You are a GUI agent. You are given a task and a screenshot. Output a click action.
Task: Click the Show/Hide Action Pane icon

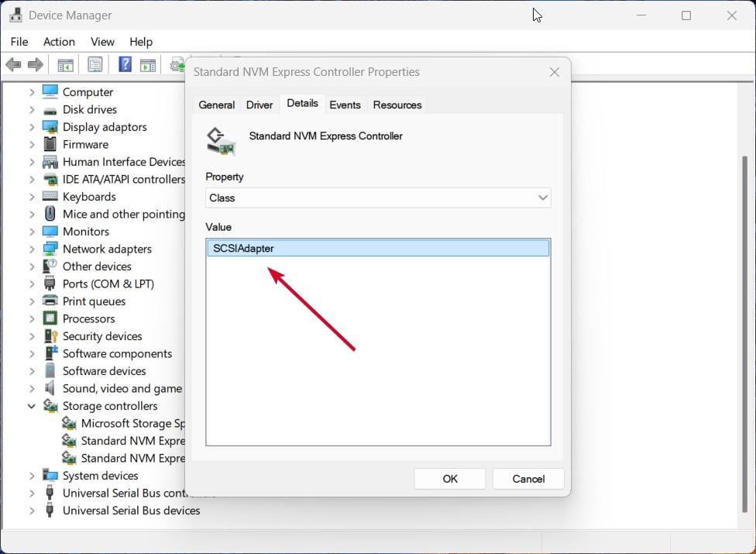pyautogui.click(x=148, y=65)
